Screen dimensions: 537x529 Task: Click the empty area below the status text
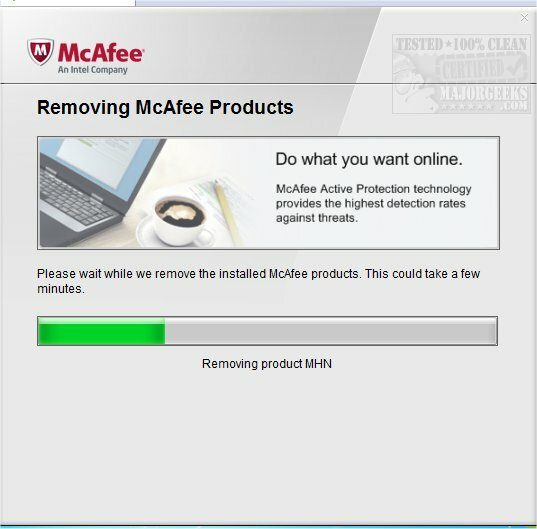click(x=267, y=445)
